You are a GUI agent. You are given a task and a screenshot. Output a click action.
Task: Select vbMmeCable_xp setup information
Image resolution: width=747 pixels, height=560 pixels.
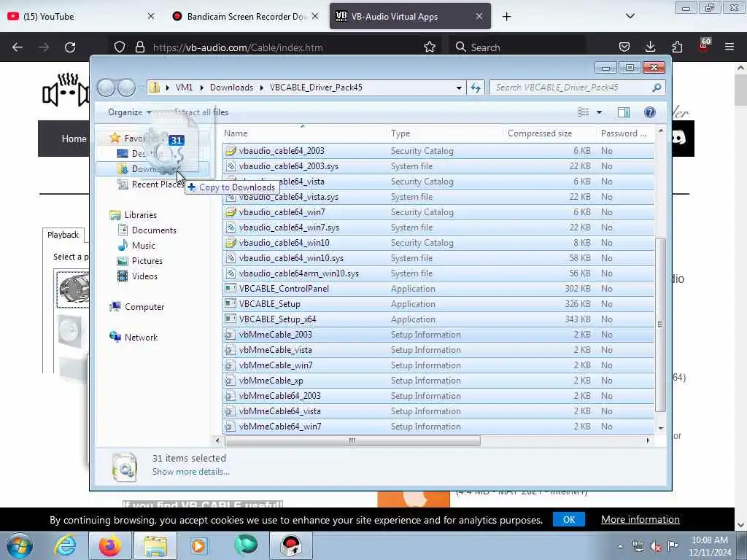click(438, 381)
